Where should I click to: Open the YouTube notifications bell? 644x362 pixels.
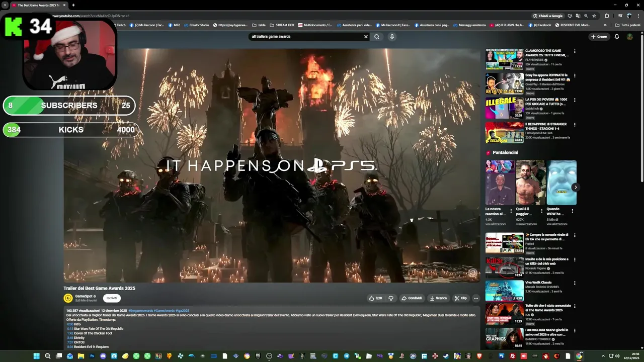pos(617,37)
